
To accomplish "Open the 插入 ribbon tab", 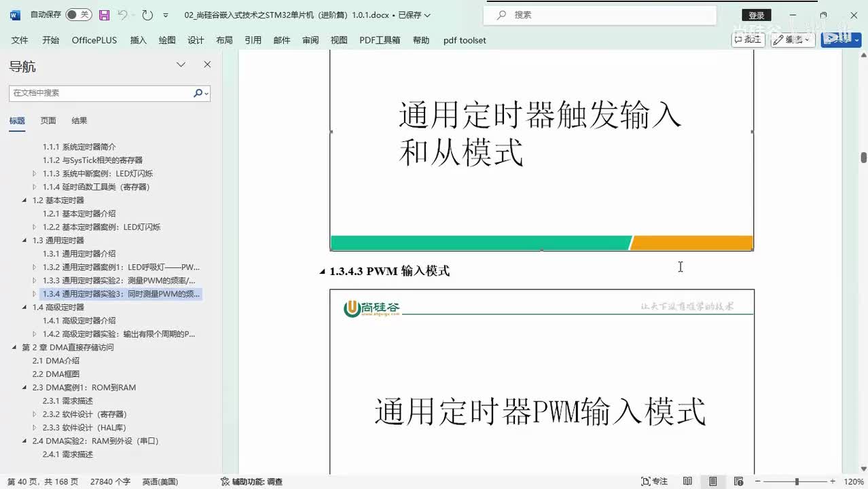I will [139, 40].
